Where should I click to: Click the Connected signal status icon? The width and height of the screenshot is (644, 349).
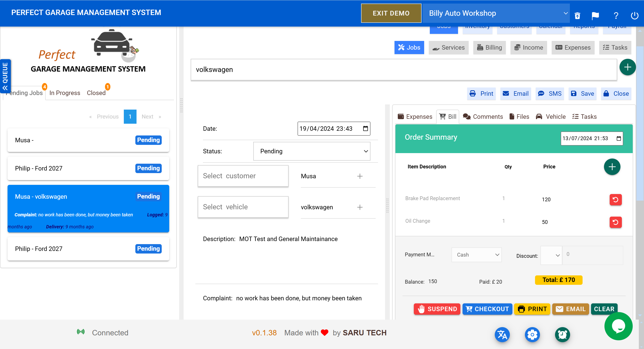pos(81,332)
